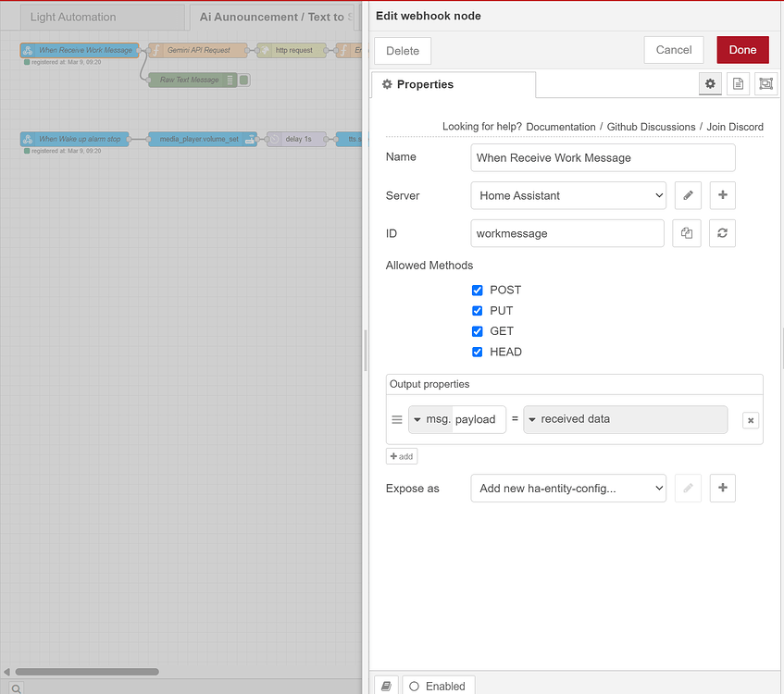Viewport: 784px width, 694px height.
Task: Open canvas search magnifier icon
Action: click(16, 688)
